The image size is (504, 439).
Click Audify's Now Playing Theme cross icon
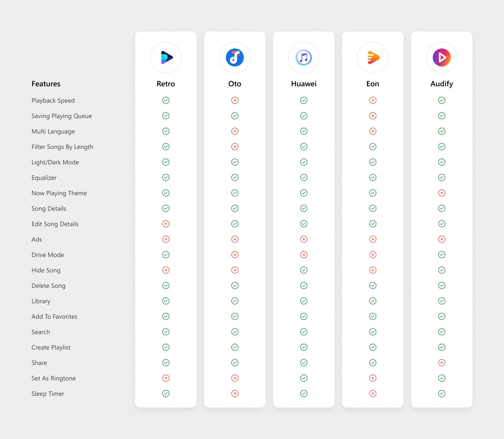click(442, 193)
